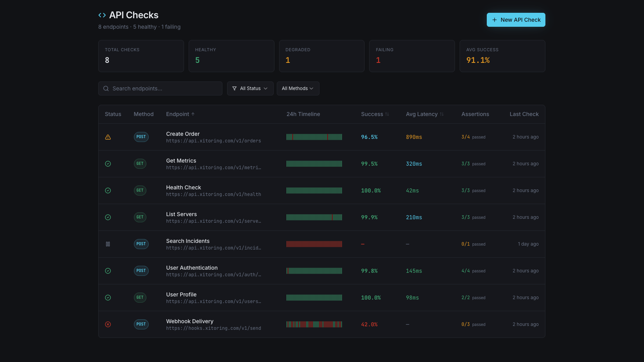This screenshot has width=644, height=362.
Task: Open the All Methods filter dropdown
Action: pos(298,88)
